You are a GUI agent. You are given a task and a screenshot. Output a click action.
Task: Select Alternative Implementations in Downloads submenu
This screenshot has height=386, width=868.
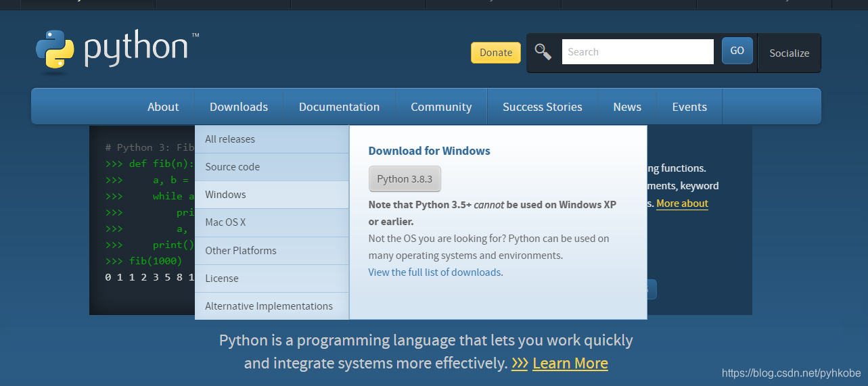coord(272,306)
